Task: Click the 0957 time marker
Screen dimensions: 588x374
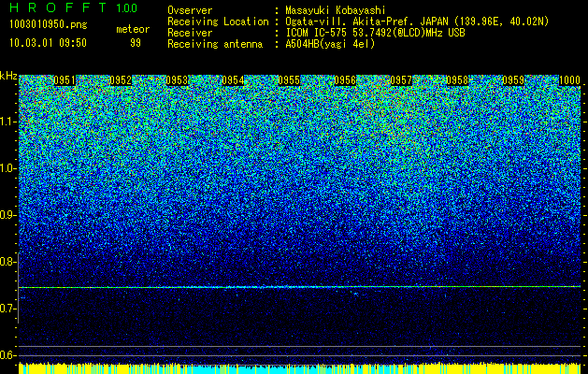Action: click(401, 80)
